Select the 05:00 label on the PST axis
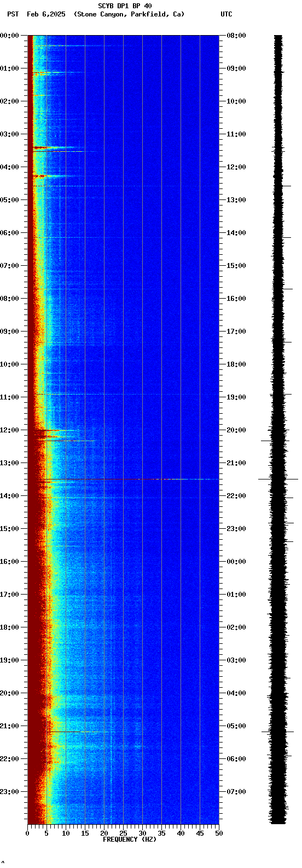Screen dimensions: 302x868 [10, 200]
